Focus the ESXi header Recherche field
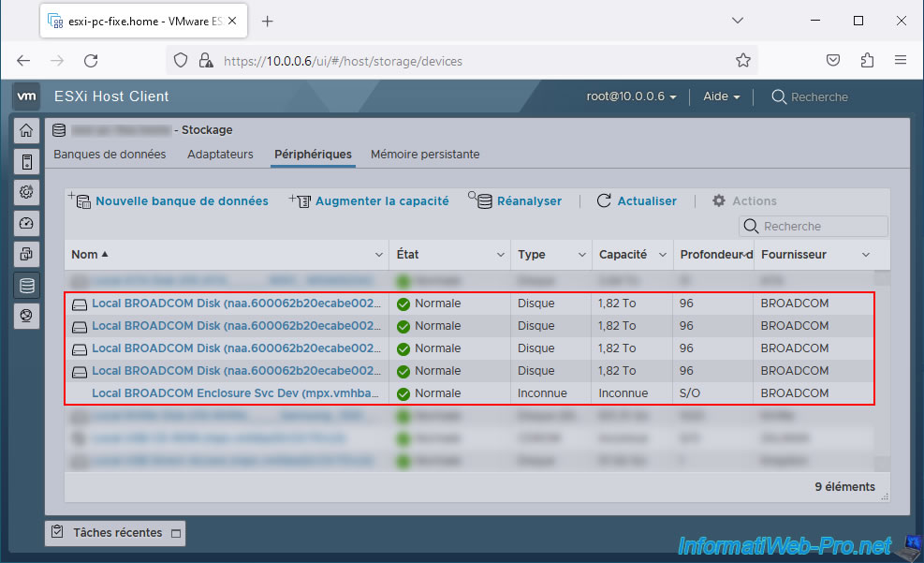The image size is (924, 563). 819,96
